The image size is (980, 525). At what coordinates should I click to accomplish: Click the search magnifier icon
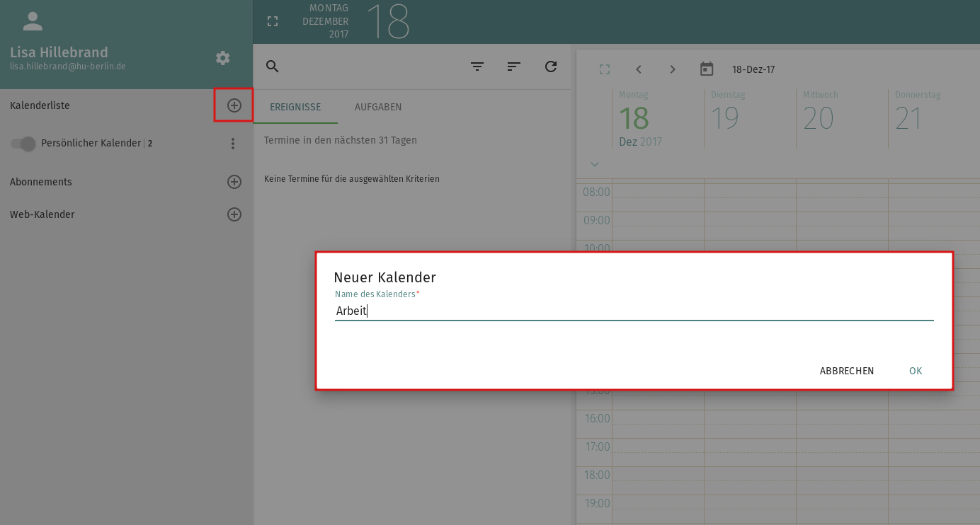[272, 67]
